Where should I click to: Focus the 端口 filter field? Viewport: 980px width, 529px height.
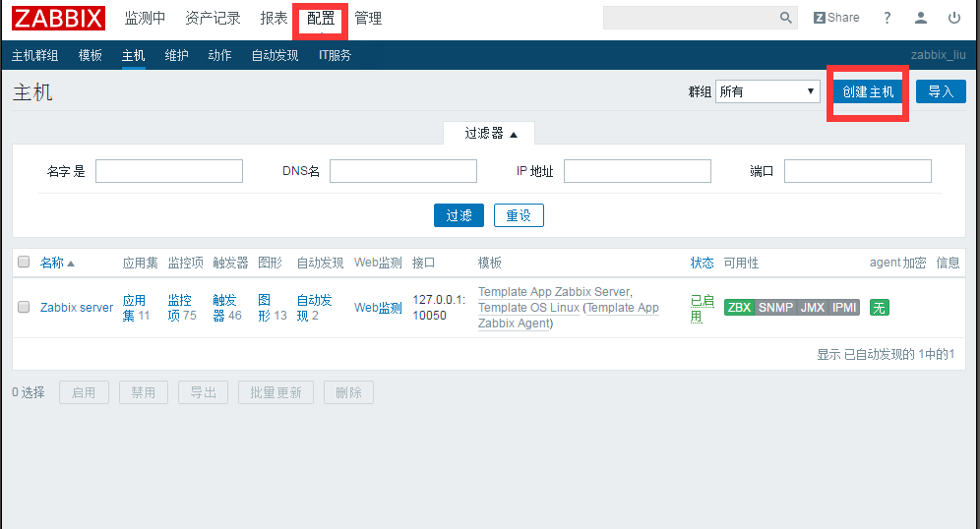coord(858,171)
